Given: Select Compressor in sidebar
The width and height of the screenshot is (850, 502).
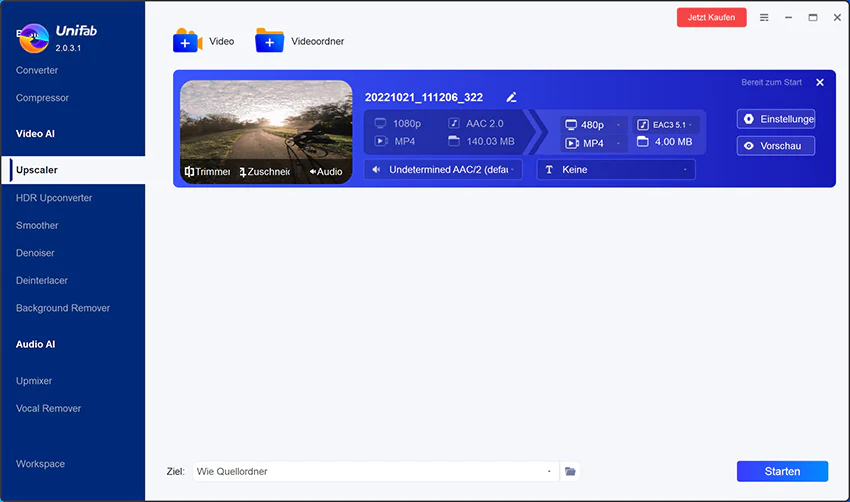Looking at the screenshot, I should pos(42,98).
